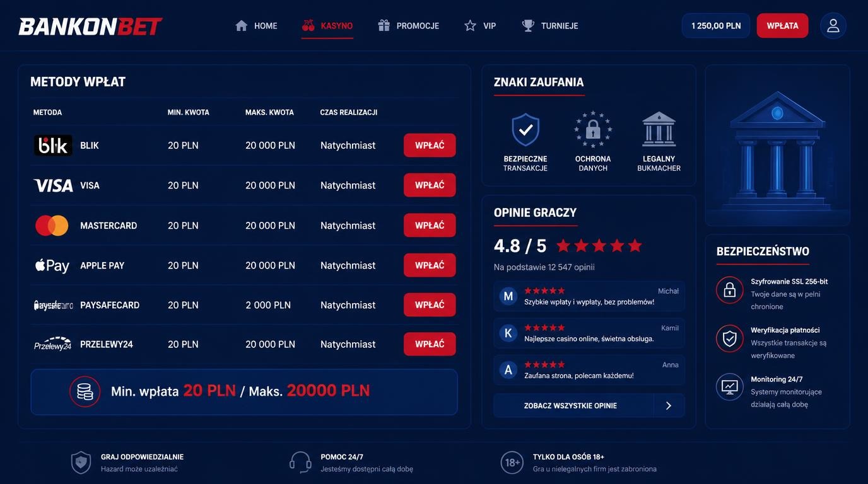The width and height of the screenshot is (868, 484).
Task: Click the Na podstawie 12 547 opinii text
Action: click(x=544, y=267)
